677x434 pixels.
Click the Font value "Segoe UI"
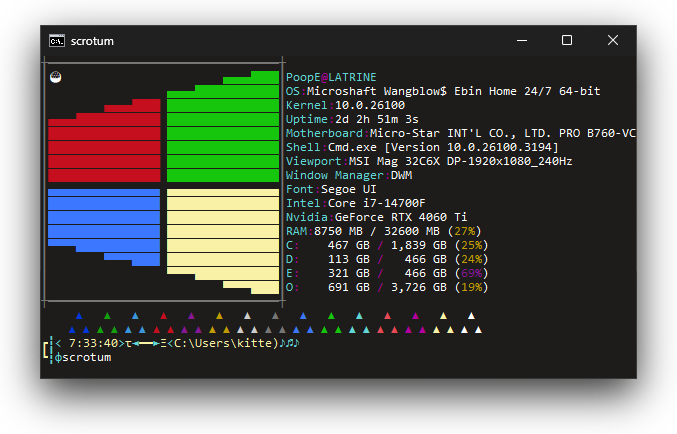pos(348,189)
